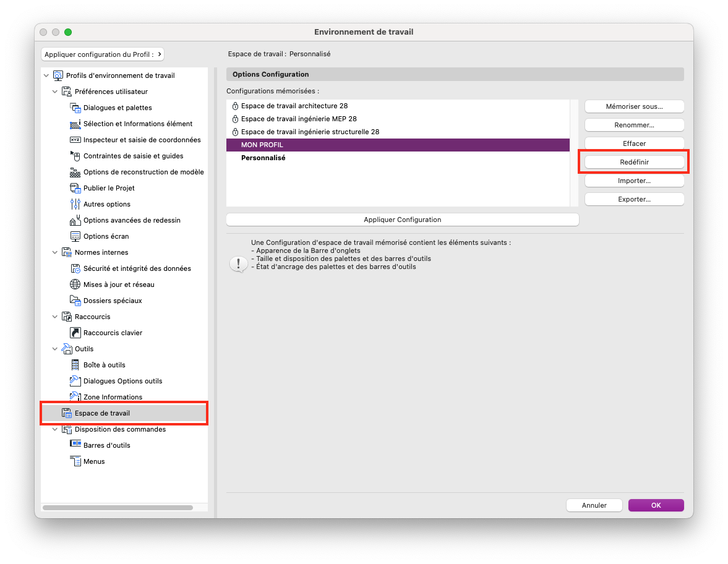Click the Contraintes de saisie et guides icon
The height and width of the screenshot is (564, 728).
click(x=75, y=156)
